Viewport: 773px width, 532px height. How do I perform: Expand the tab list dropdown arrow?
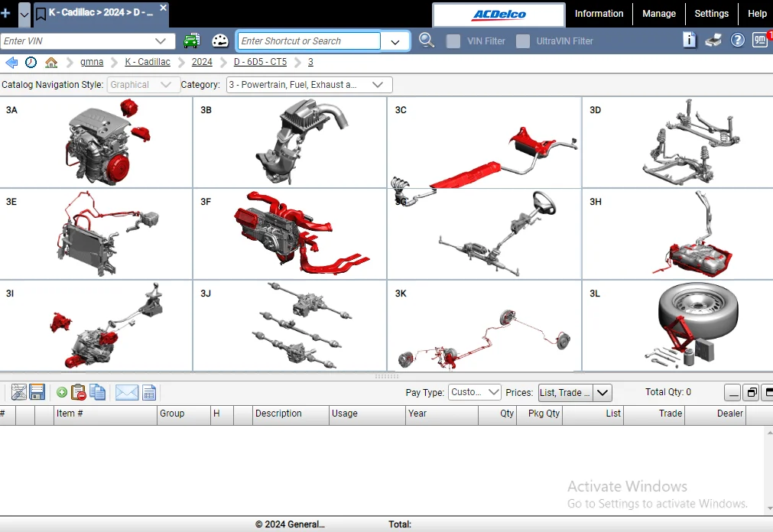tap(24, 15)
